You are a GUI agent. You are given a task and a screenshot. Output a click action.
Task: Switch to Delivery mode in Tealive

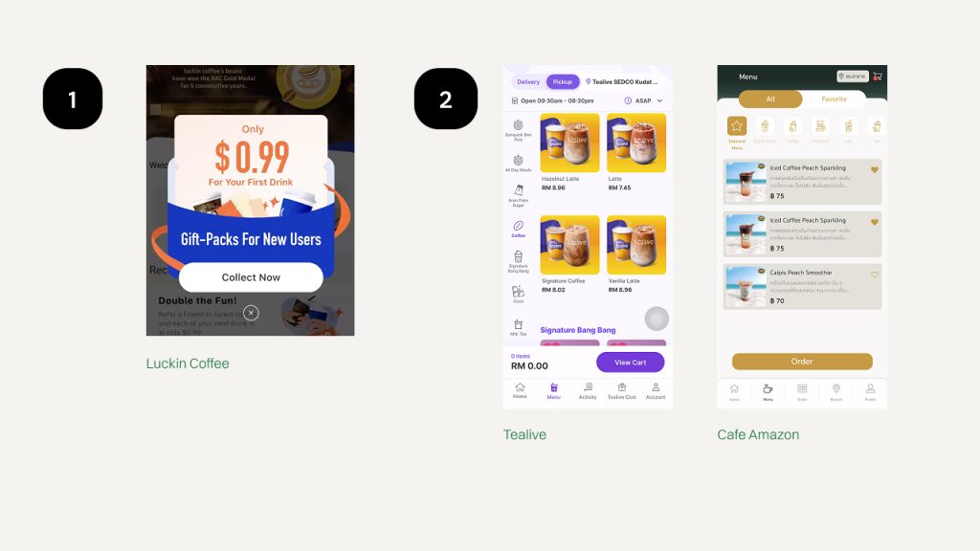tap(528, 82)
